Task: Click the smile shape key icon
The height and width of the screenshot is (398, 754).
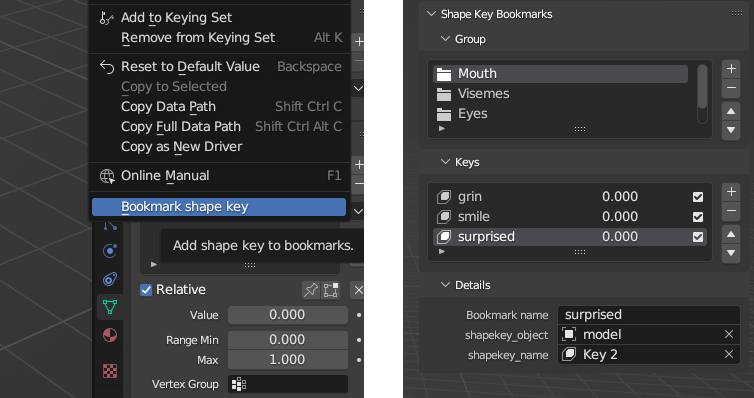Action: [x=444, y=217]
